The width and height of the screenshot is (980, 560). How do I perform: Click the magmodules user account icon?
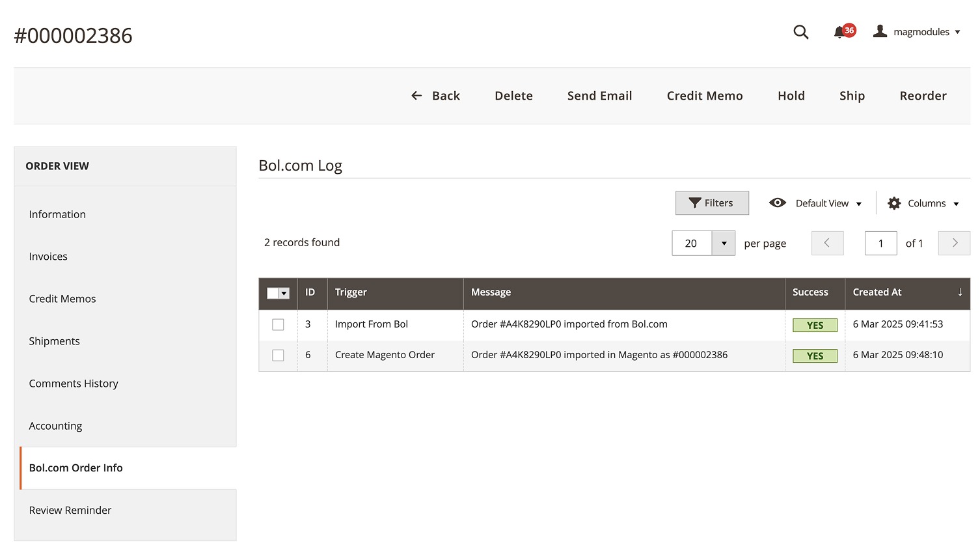point(880,31)
